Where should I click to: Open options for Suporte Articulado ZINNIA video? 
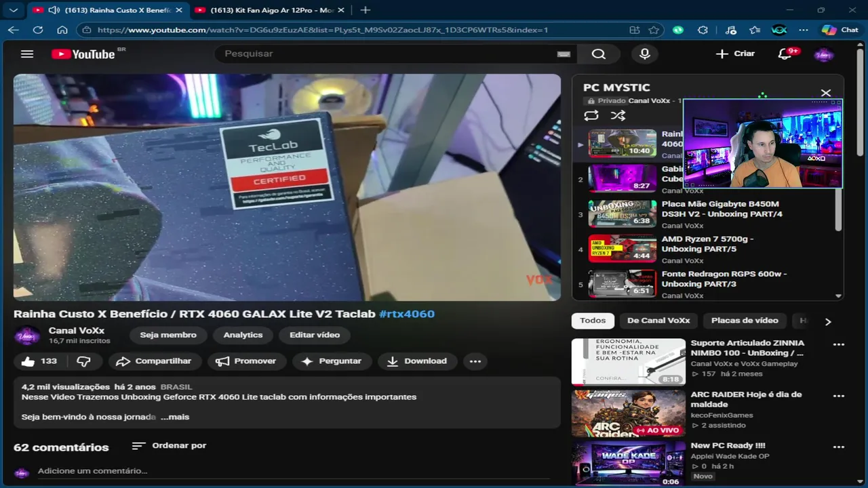pyautogui.click(x=839, y=344)
